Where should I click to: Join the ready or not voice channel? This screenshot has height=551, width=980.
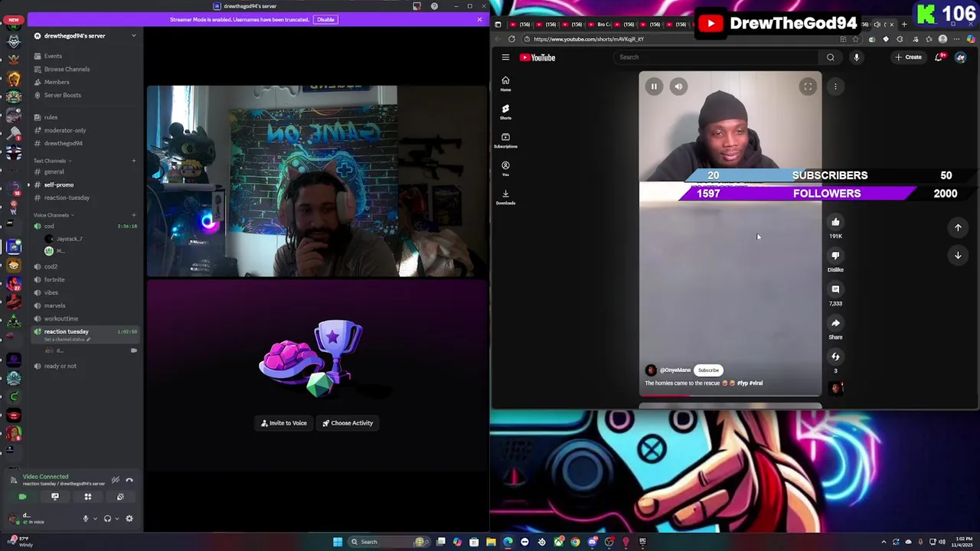coord(60,366)
